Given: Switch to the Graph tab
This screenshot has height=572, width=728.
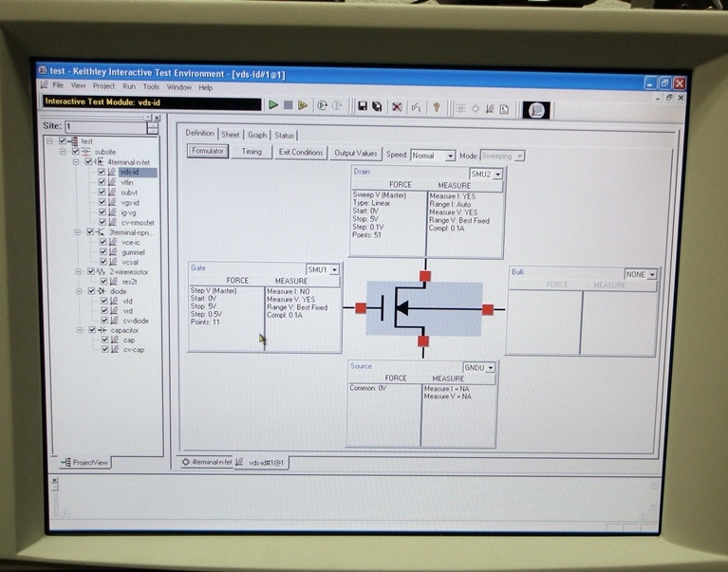Looking at the screenshot, I should 257,135.
